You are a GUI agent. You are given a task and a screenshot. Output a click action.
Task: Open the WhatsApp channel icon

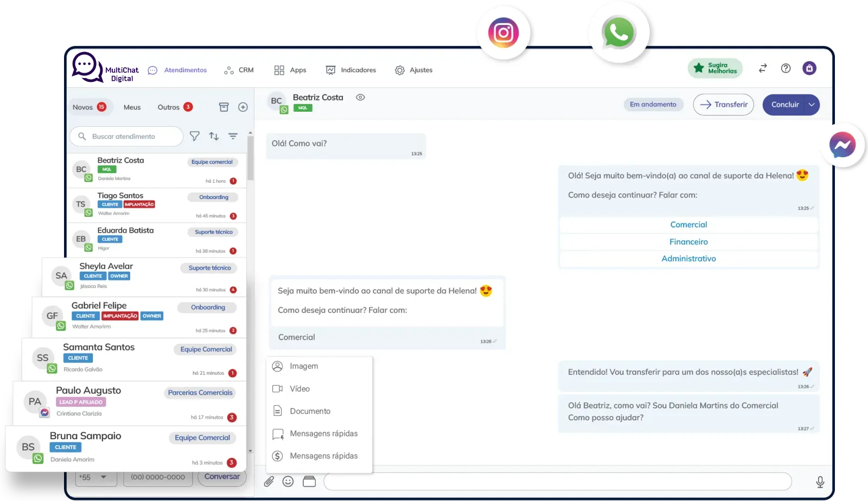[618, 33]
